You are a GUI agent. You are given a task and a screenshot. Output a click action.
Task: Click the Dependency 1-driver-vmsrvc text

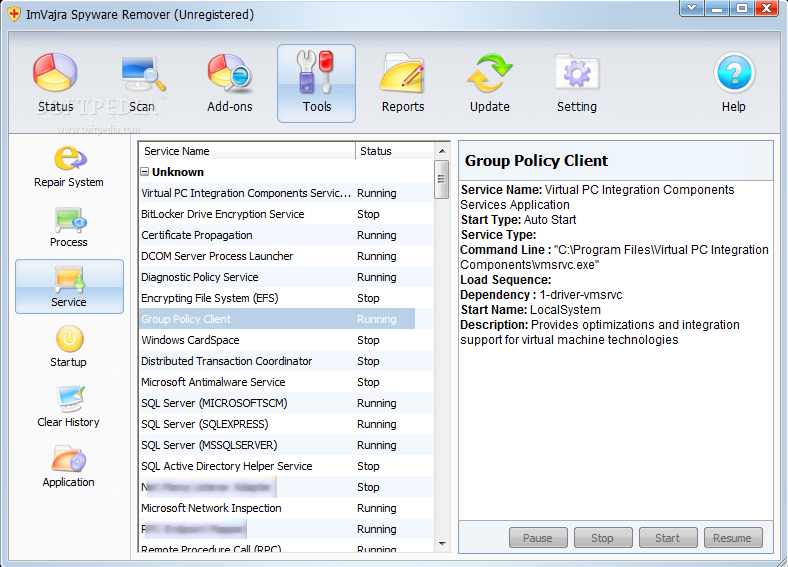click(541, 295)
